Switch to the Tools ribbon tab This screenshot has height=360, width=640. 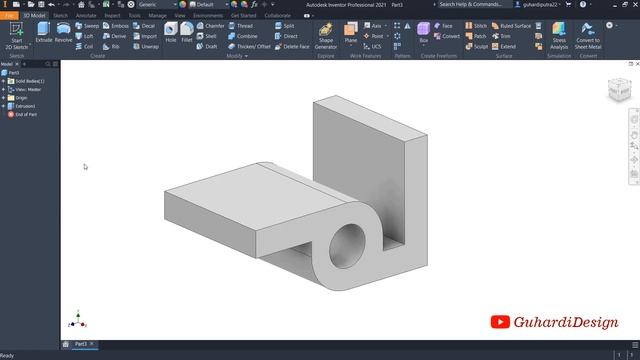134,16
